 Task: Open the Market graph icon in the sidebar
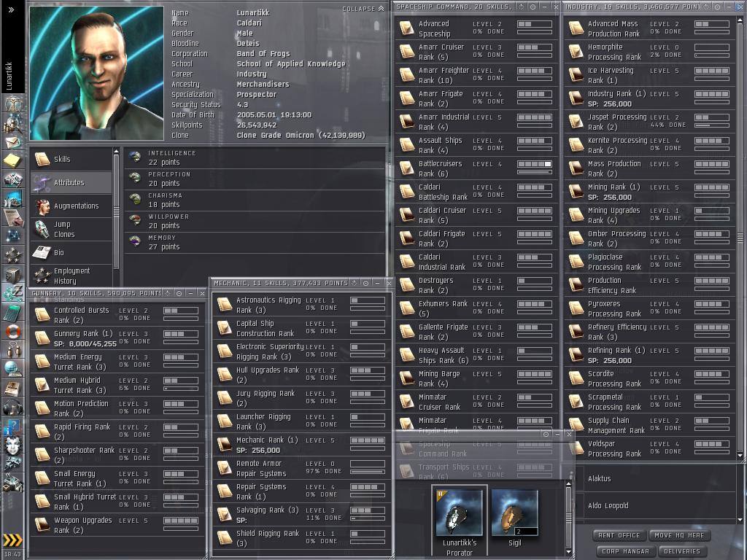point(12,198)
